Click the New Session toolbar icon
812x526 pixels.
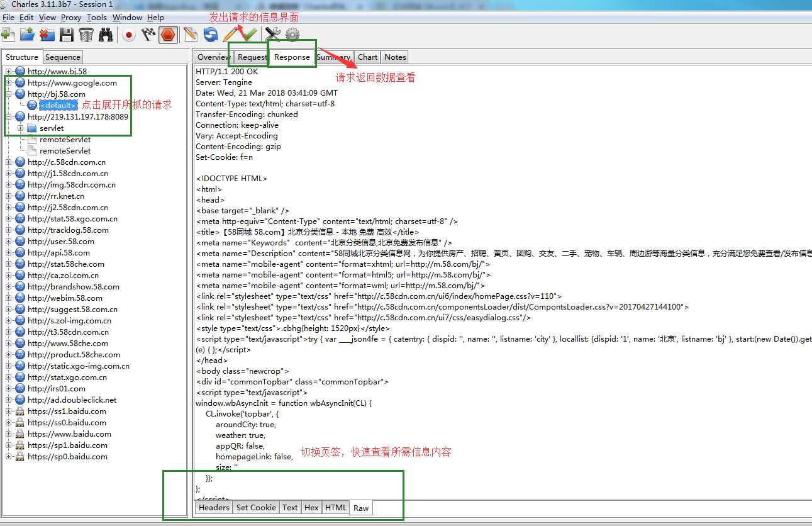pos(8,35)
